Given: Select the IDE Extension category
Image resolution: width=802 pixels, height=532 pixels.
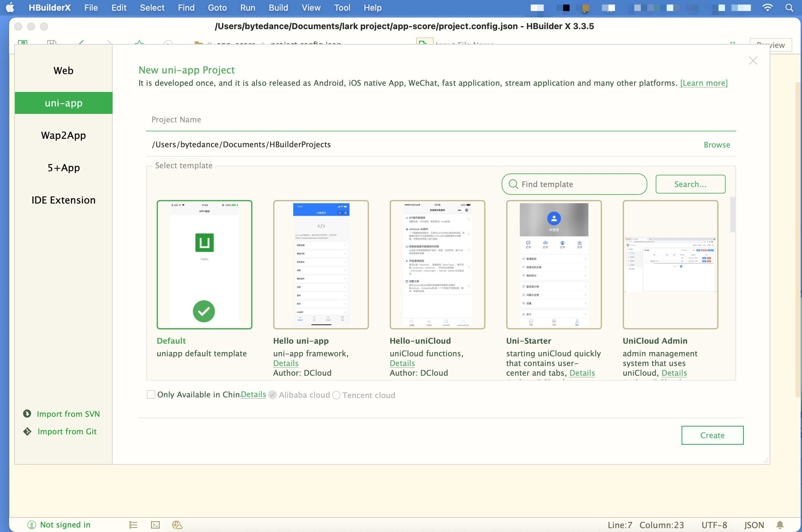Looking at the screenshot, I should (x=63, y=200).
